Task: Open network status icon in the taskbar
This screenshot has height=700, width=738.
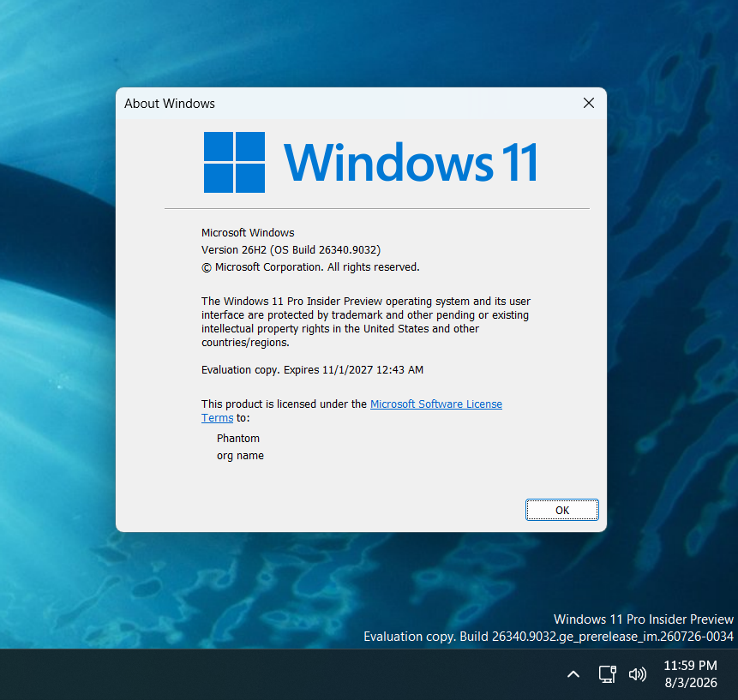Action: click(607, 674)
